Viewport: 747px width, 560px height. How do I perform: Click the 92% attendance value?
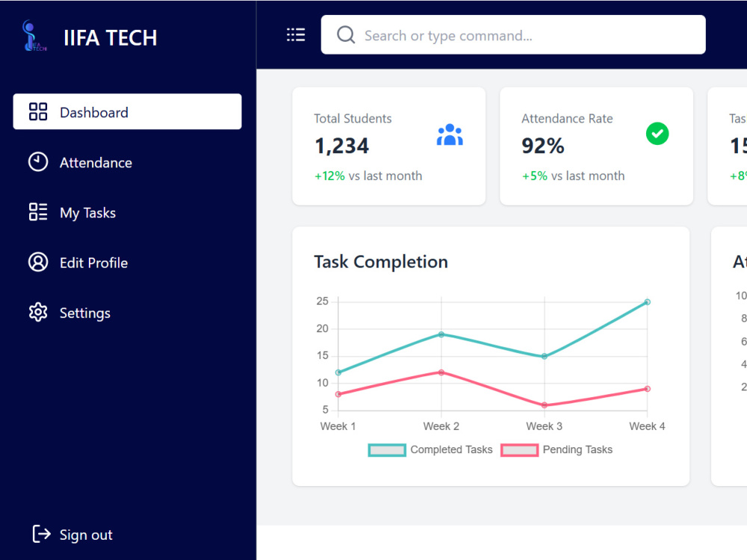pos(543,146)
